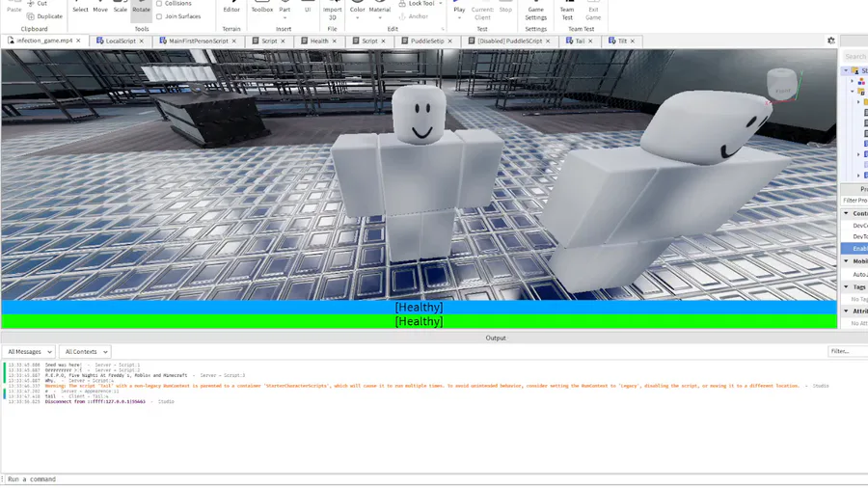The image size is (868, 488).
Task: Select the Scale tool
Action: [x=121, y=8]
